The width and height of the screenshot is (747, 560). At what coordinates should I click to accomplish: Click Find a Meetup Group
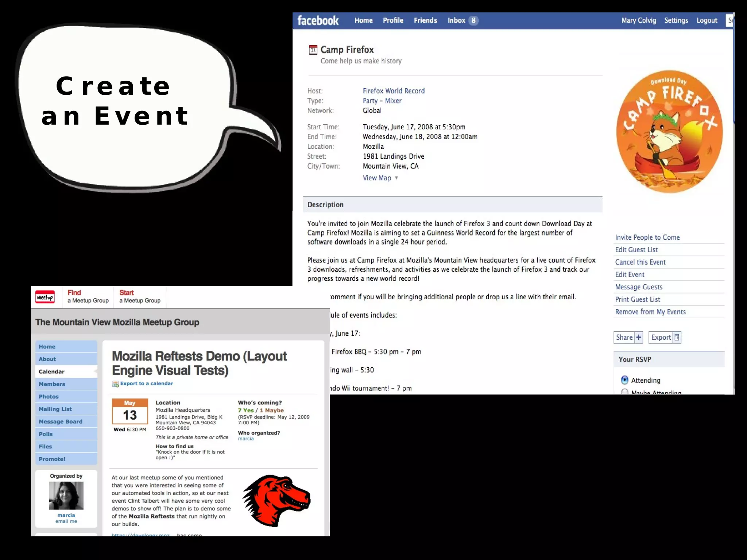[88, 296]
